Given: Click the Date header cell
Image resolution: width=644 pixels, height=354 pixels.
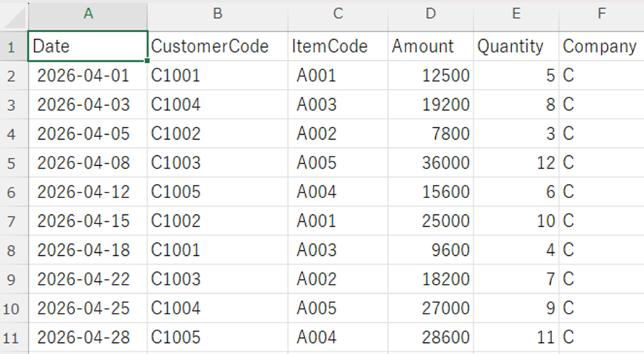Looking at the screenshot, I should (88, 47).
